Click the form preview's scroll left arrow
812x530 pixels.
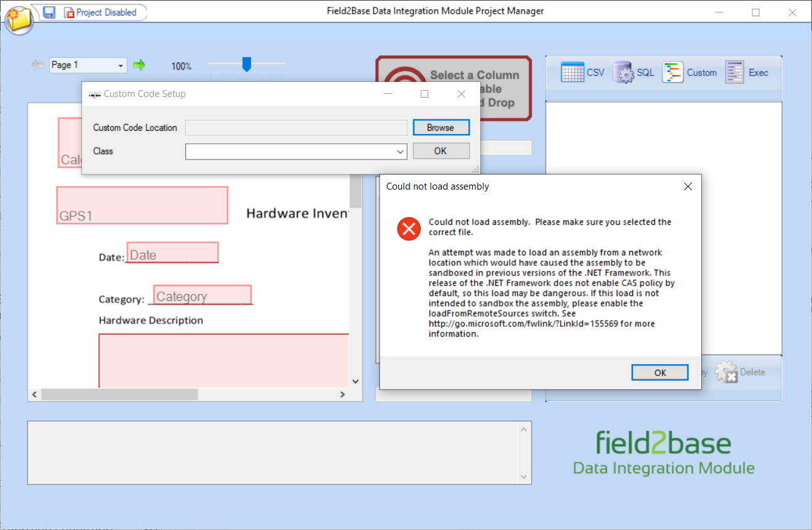click(34, 395)
